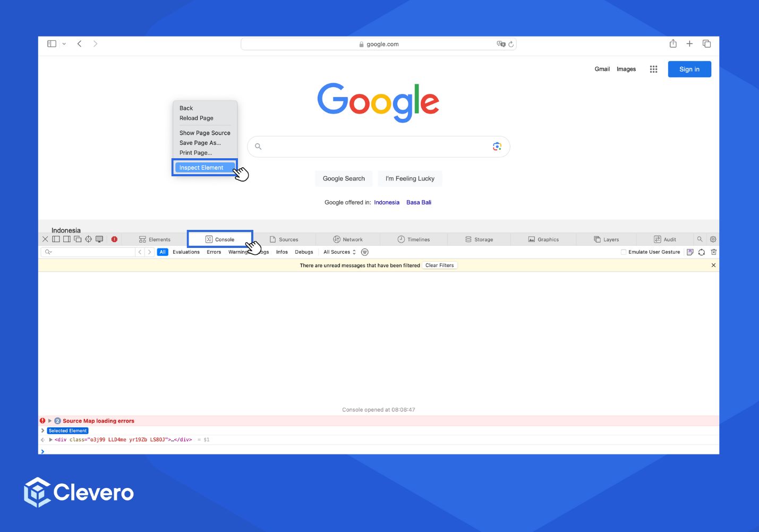The width and height of the screenshot is (759, 532).
Task: Dismiss the filtered messages banner
Action: pyautogui.click(x=713, y=265)
